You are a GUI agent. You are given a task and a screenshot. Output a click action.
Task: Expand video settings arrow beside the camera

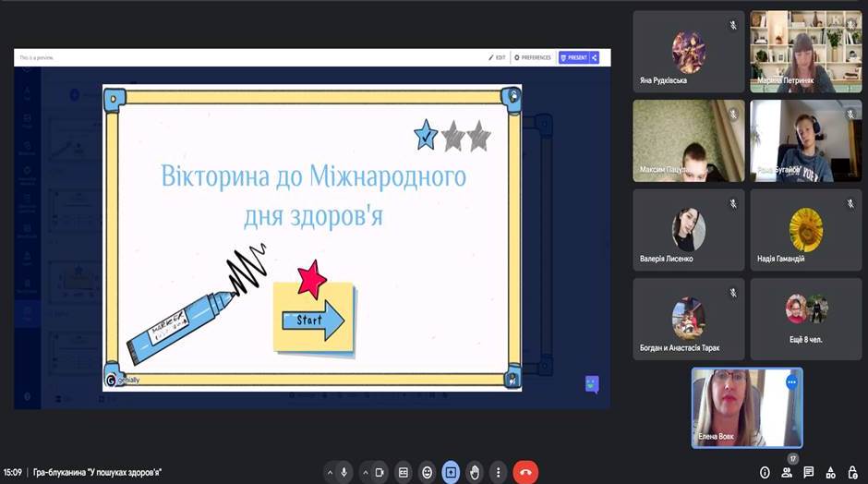(366, 472)
